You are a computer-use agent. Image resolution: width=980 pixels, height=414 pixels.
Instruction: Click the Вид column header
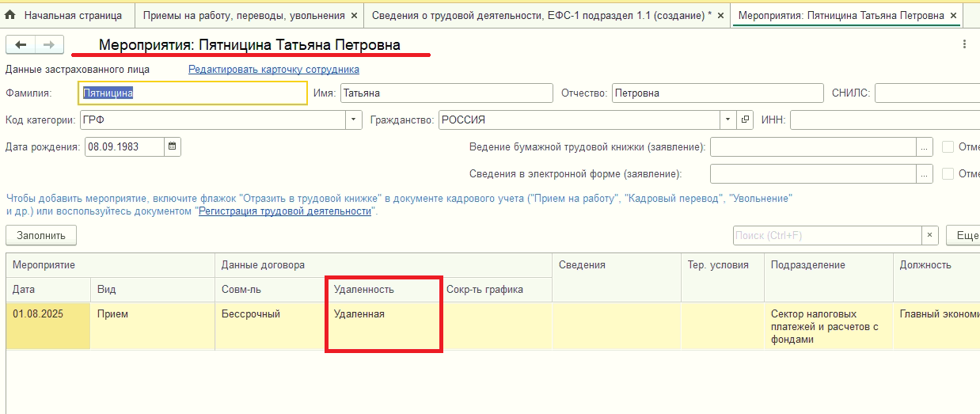tap(153, 290)
